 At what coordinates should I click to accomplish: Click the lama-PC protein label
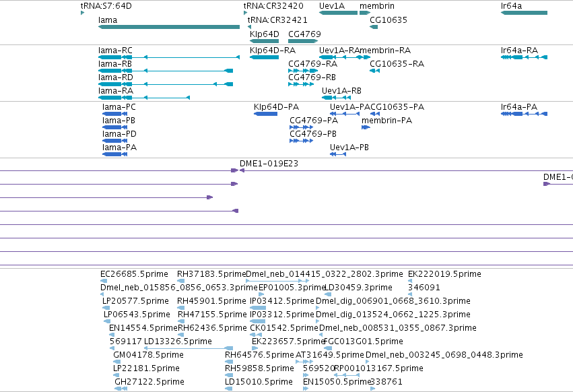tap(119, 107)
